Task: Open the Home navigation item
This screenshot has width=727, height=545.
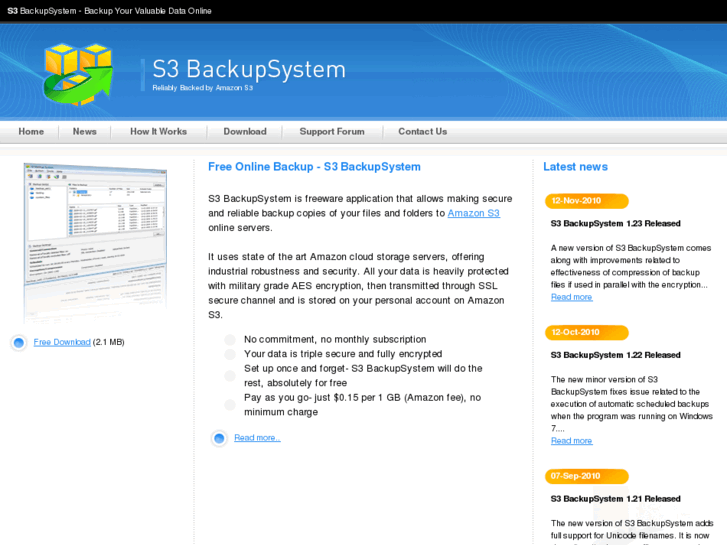Action: click(x=31, y=131)
